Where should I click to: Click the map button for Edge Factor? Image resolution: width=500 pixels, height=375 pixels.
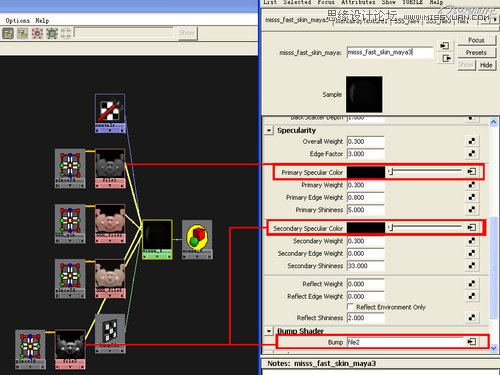click(472, 153)
